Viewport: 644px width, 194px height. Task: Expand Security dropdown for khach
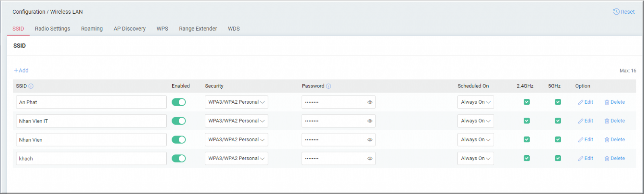click(x=236, y=159)
